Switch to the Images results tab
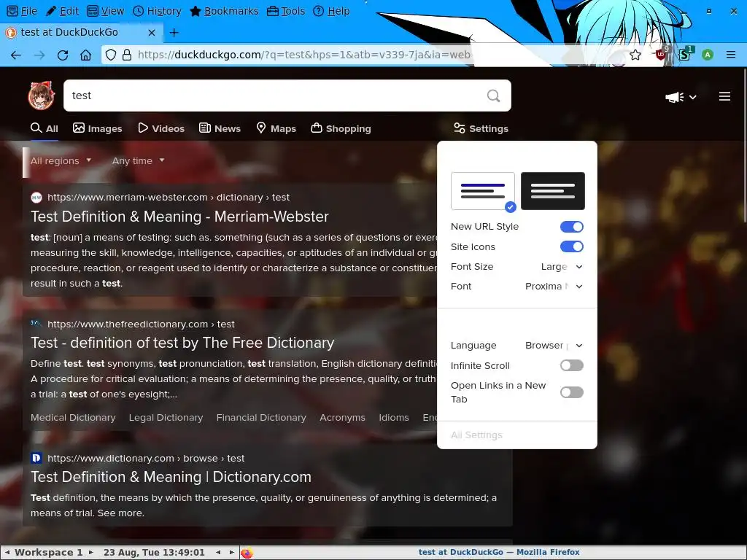747x560 pixels. (98, 128)
